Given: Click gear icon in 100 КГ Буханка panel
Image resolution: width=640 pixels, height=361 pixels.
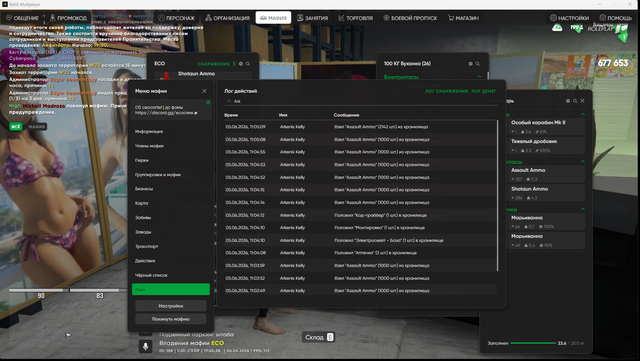Looking at the screenshot, I should click(x=470, y=64).
